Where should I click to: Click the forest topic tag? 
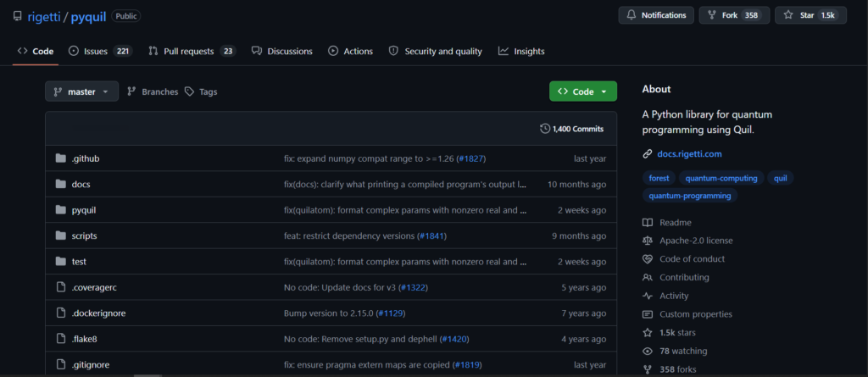pyautogui.click(x=659, y=178)
